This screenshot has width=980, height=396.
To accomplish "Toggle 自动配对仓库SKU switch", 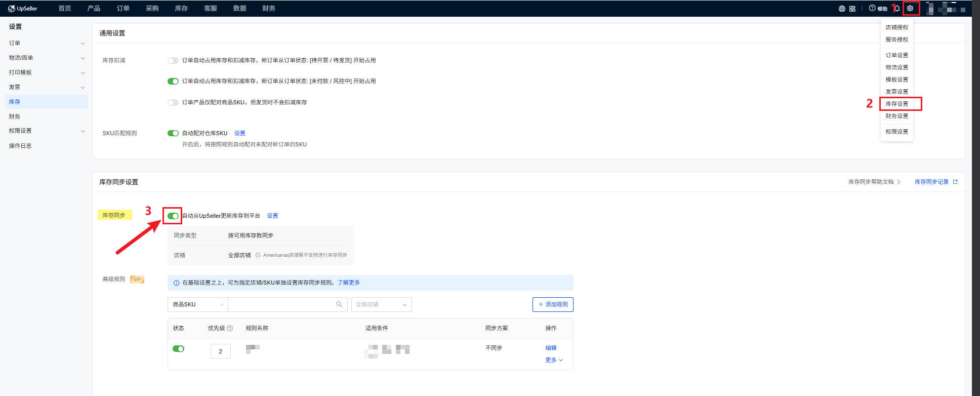I will (173, 133).
